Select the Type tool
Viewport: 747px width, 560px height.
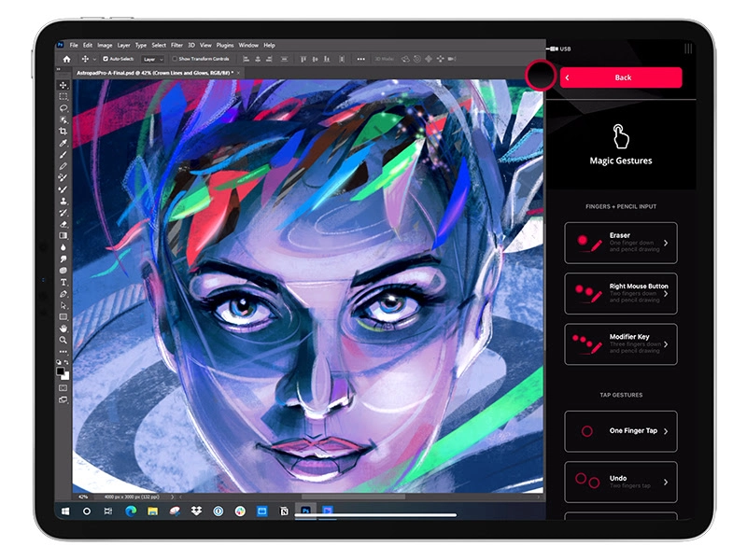tap(63, 283)
